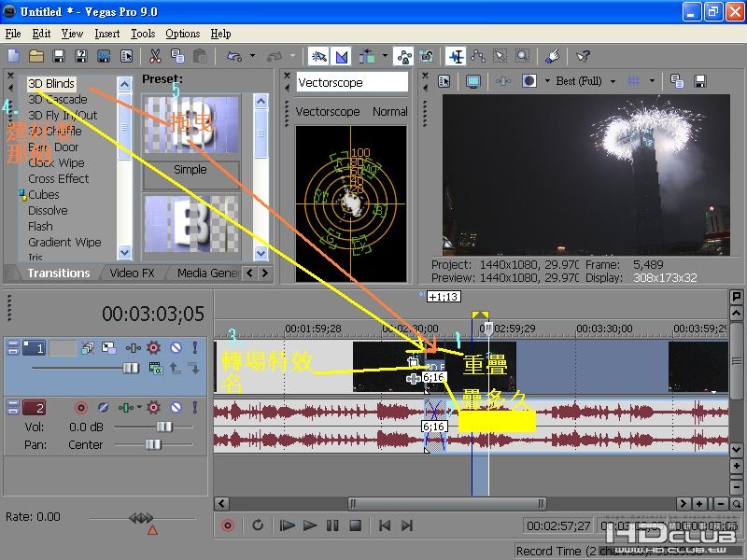Viewport: 747px width, 560px height.
Task: Toggle Automatic Crossfades toolbar icon
Action: coord(341,56)
